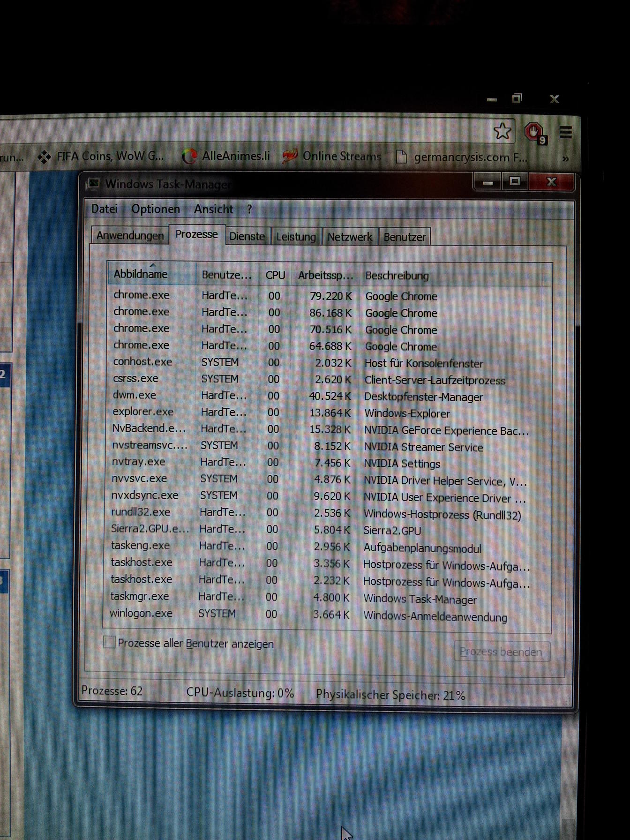Open the AlleAnimes.li bookmark
Image resolution: width=630 pixels, height=840 pixels.
[x=226, y=156]
